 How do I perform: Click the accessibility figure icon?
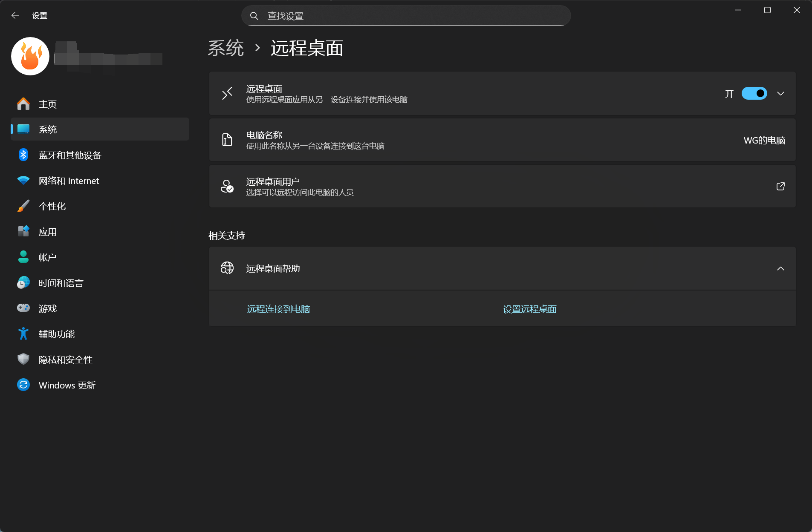[x=23, y=334]
